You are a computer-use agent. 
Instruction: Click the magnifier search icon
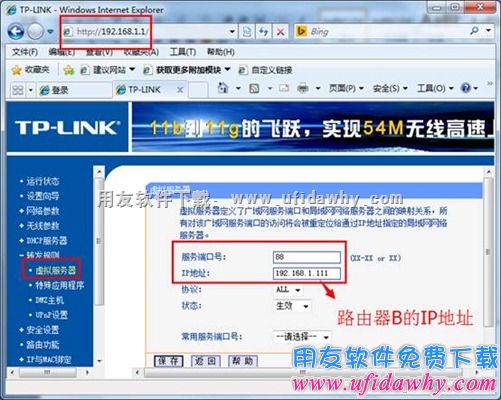coord(474,31)
